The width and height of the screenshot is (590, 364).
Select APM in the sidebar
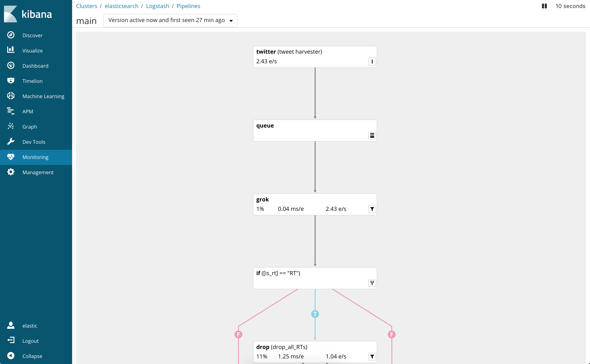28,112
